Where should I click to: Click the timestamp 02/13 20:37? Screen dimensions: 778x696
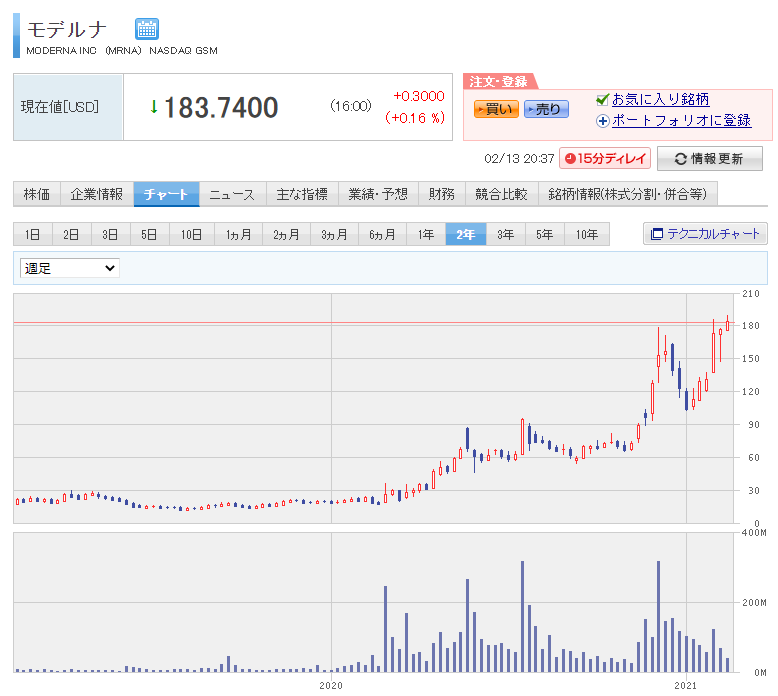(x=519, y=159)
